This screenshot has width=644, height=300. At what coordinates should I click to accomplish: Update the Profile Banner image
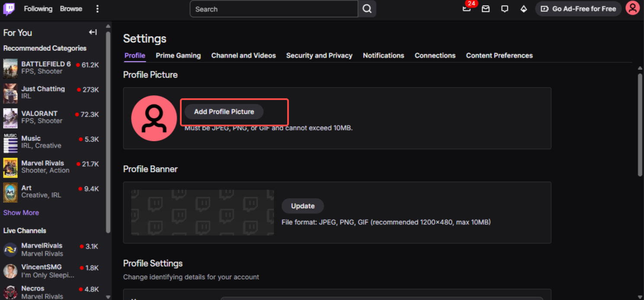(302, 206)
